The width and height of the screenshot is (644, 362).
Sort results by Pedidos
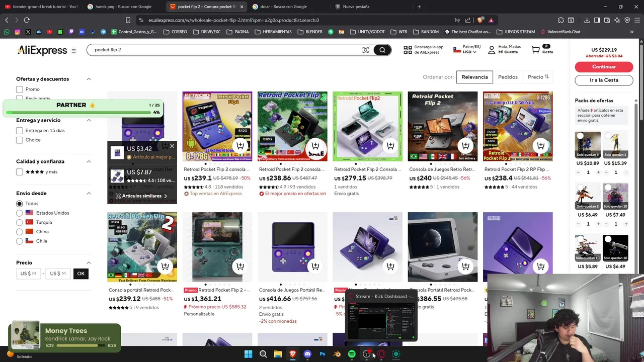click(x=508, y=77)
